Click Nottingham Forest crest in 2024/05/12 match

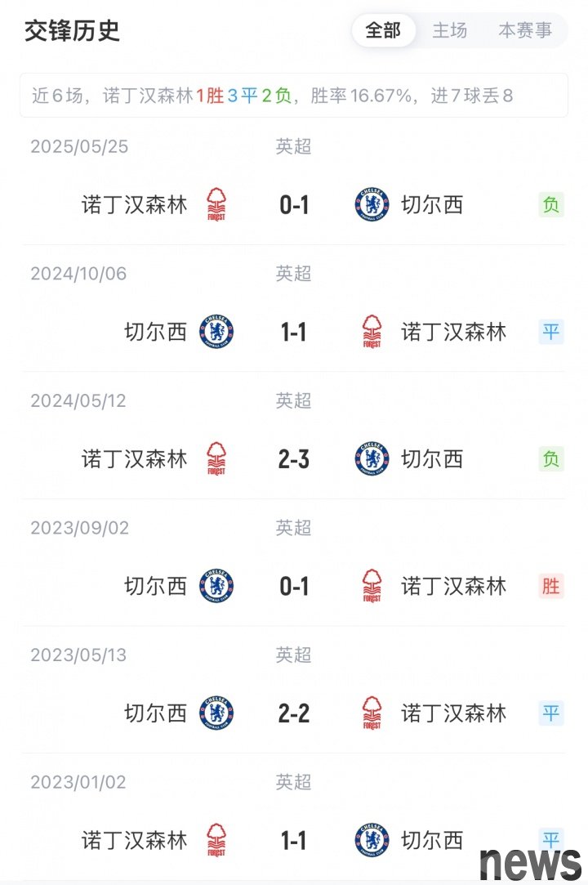click(x=216, y=459)
